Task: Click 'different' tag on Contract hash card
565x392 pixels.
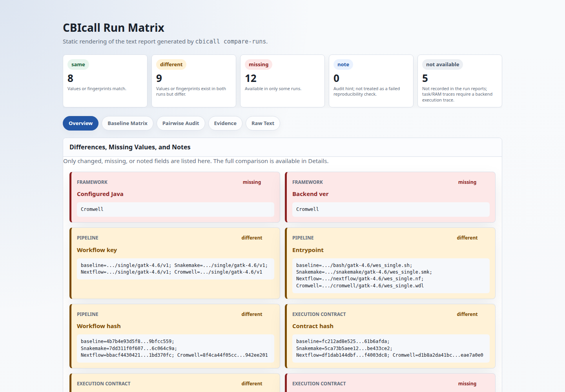Action: point(467,314)
